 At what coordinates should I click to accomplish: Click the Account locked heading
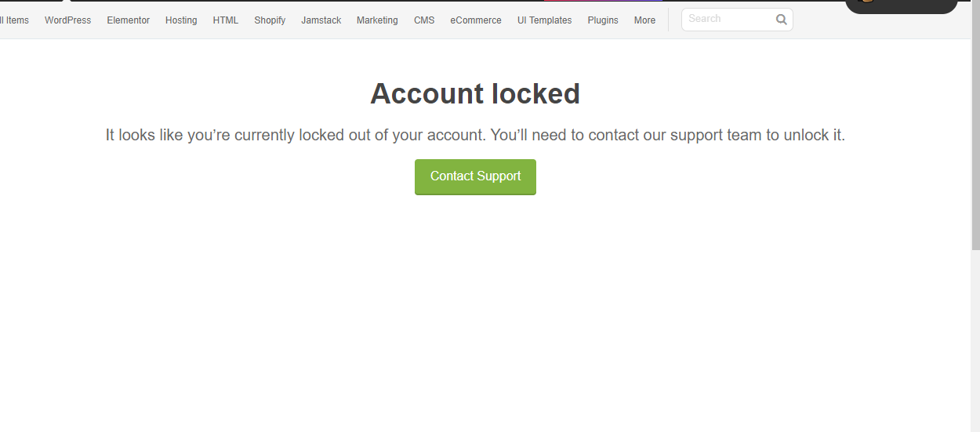[475, 94]
